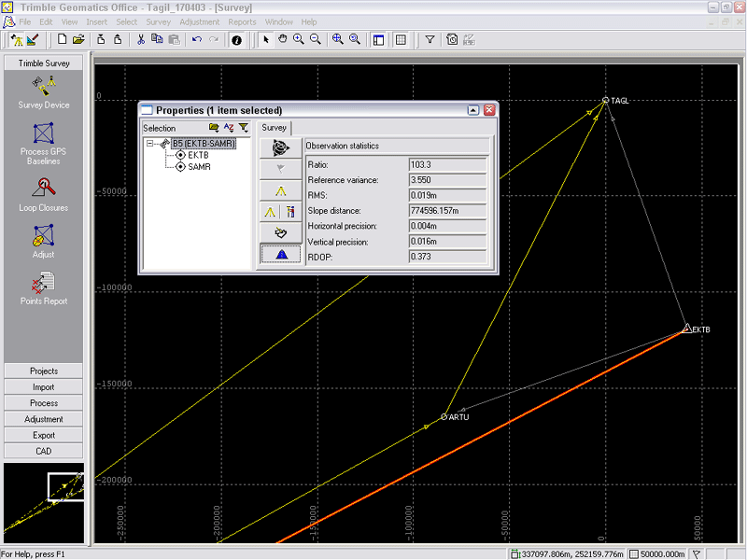The image size is (747, 560).
Task: Click Process GPS Baselines icon
Action: point(43,135)
